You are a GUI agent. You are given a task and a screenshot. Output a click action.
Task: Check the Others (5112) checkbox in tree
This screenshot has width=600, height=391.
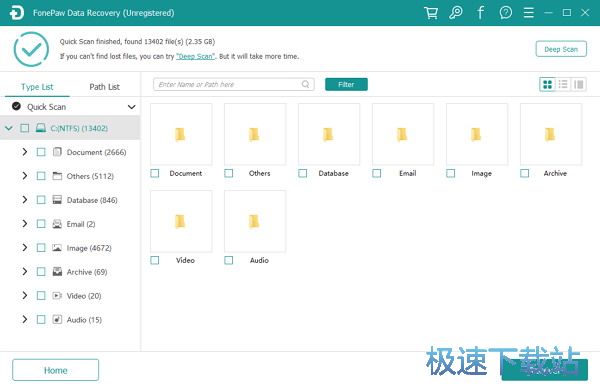(41, 176)
